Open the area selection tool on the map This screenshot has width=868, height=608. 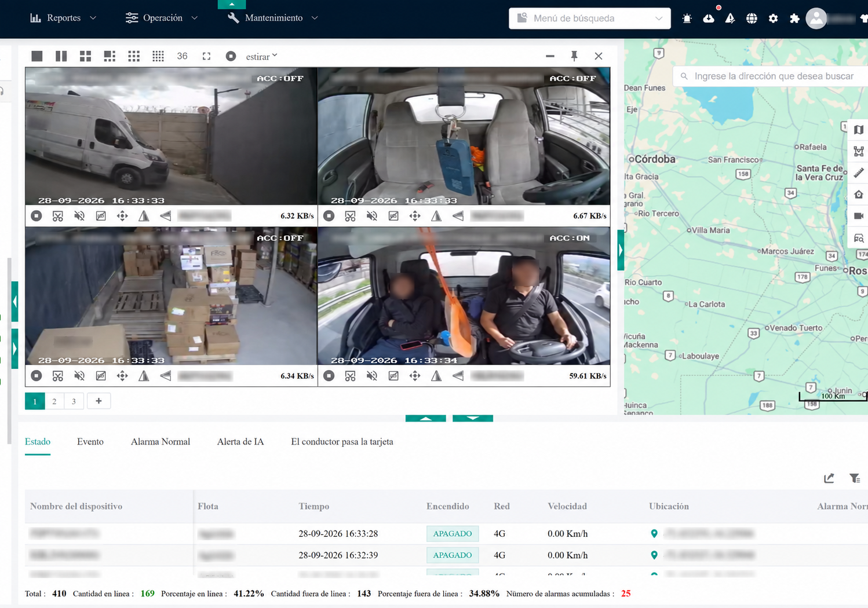tap(859, 152)
